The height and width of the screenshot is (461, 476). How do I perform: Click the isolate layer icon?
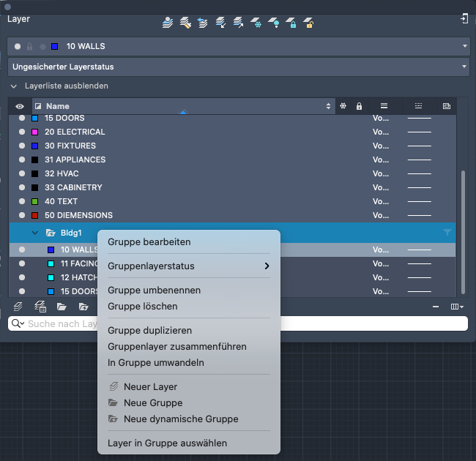[220, 23]
